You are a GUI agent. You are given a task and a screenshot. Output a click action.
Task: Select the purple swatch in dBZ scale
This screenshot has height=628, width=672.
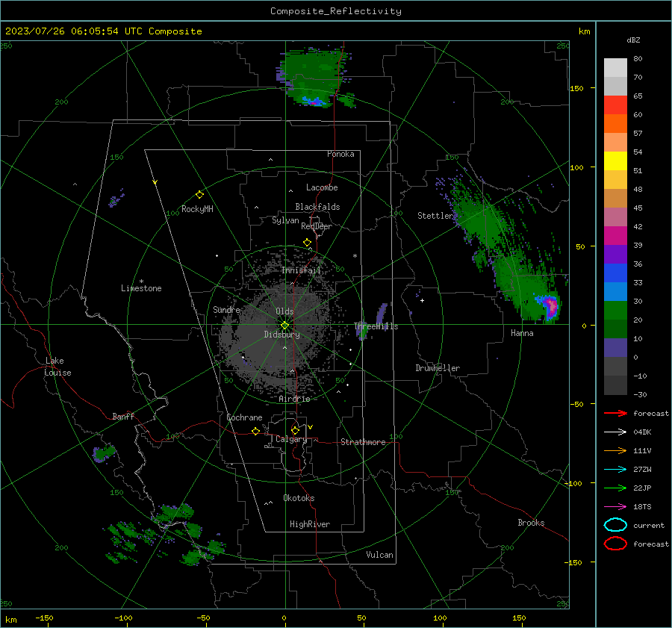tap(615, 254)
